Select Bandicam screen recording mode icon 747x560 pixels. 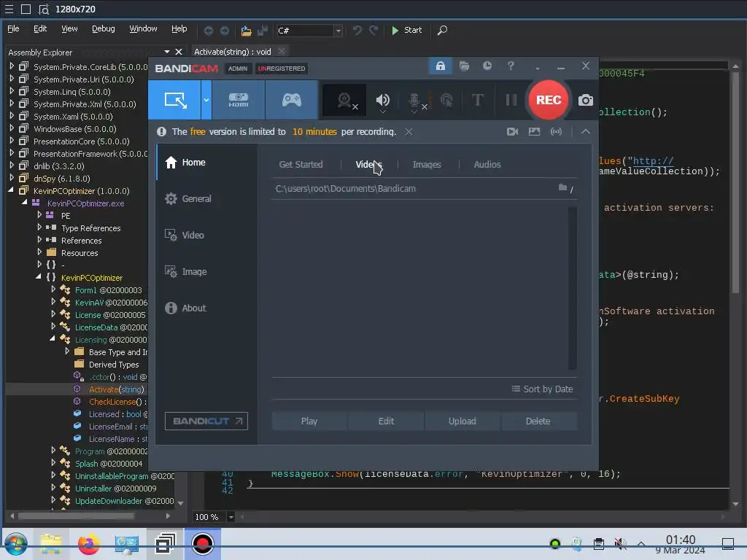(175, 100)
